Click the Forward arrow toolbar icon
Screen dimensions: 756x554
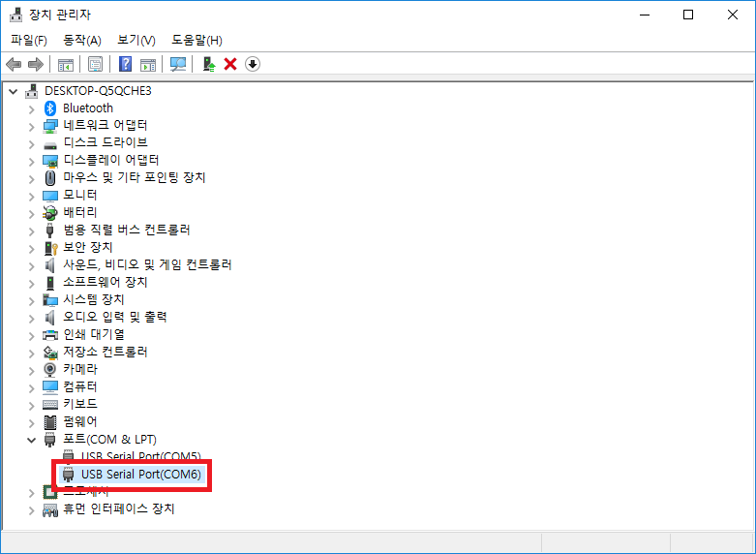[36, 64]
